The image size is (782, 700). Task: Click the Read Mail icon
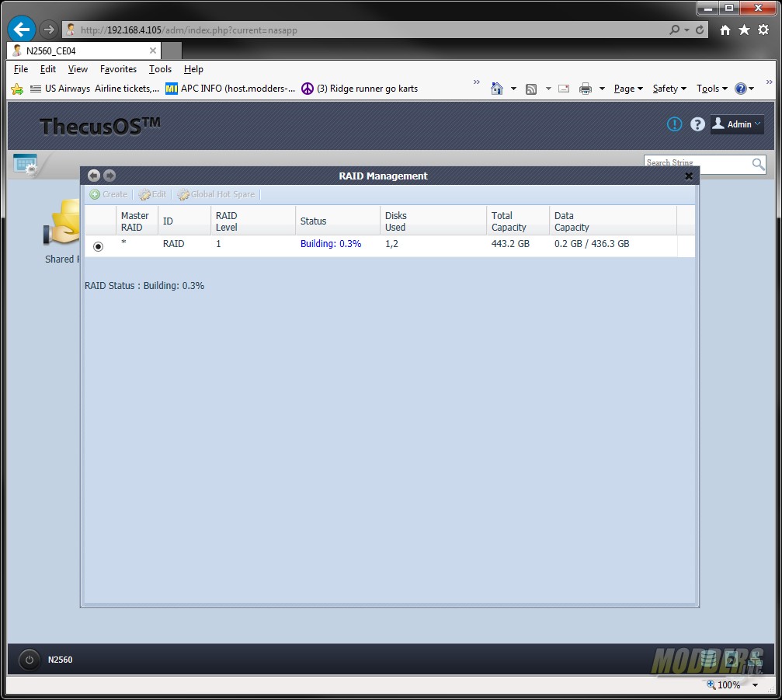pos(564,89)
